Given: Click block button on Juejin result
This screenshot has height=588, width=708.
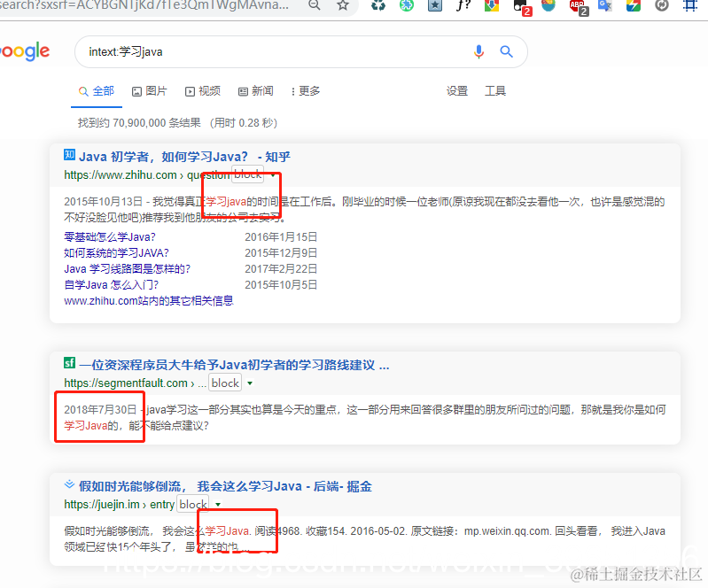Looking at the screenshot, I should pos(193,504).
